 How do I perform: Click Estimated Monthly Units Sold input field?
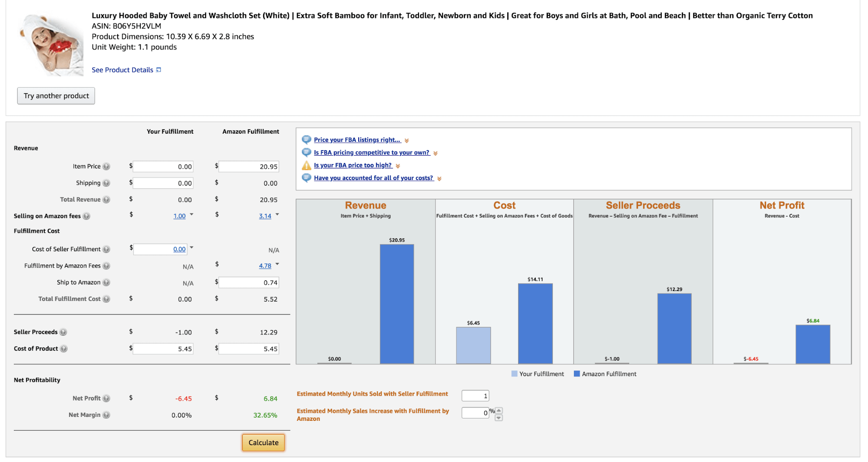pyautogui.click(x=475, y=396)
